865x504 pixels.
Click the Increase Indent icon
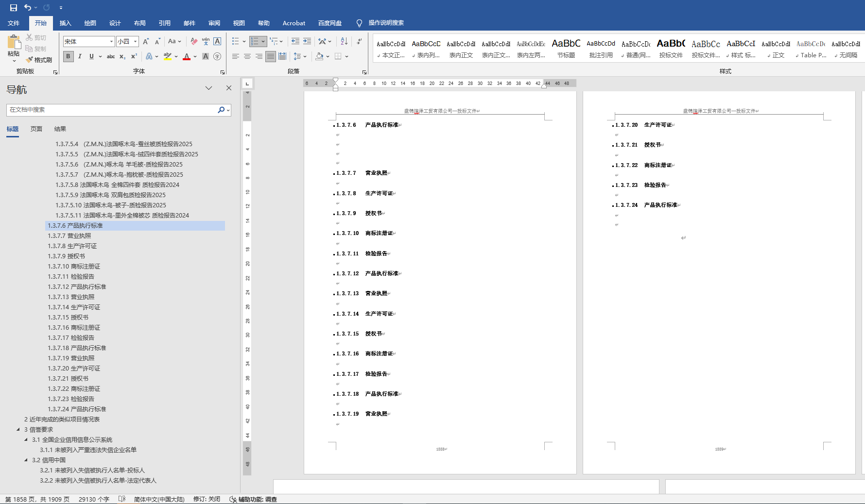(307, 42)
